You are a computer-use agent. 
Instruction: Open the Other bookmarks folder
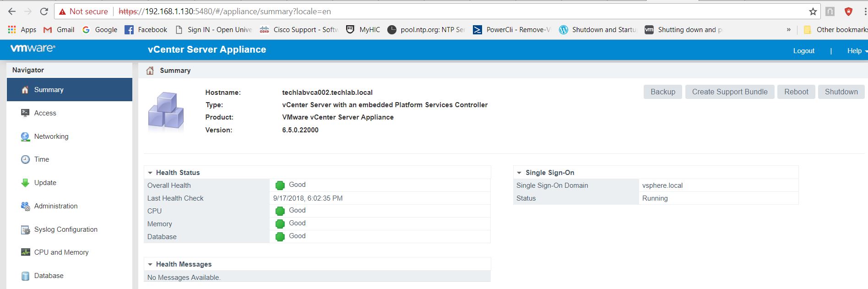(835, 30)
